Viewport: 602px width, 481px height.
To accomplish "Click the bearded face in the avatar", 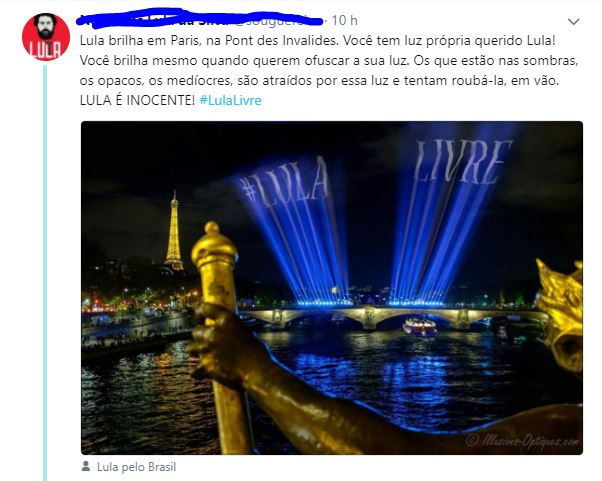I will pos(46,26).
